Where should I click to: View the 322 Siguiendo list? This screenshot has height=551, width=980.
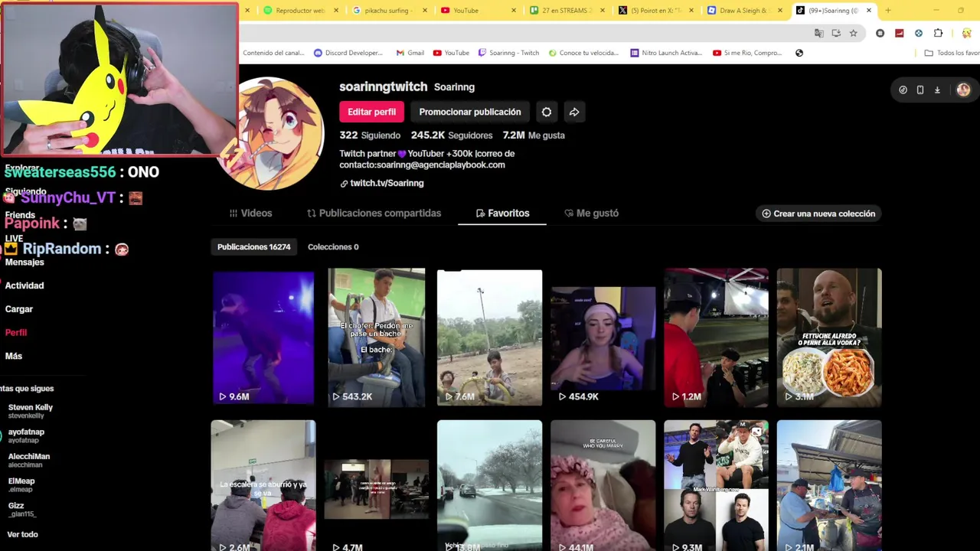coord(370,135)
